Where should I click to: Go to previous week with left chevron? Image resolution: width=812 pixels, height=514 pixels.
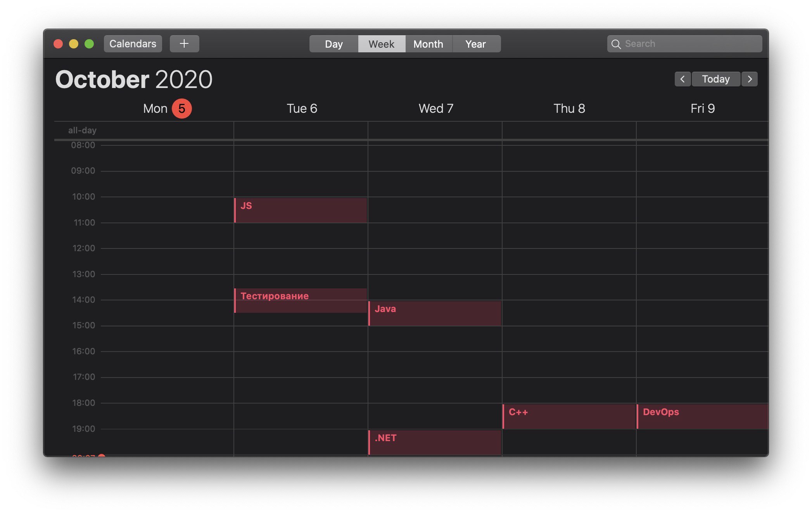point(682,79)
